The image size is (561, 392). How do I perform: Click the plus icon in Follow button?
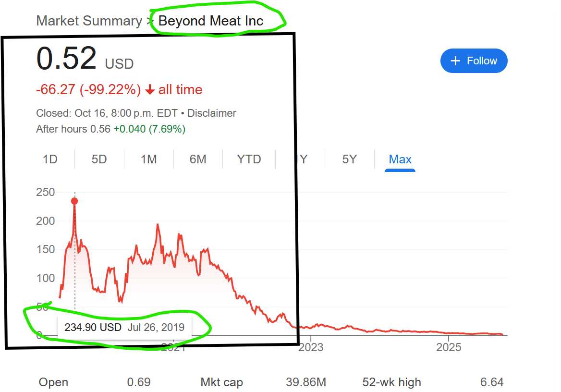tap(455, 61)
